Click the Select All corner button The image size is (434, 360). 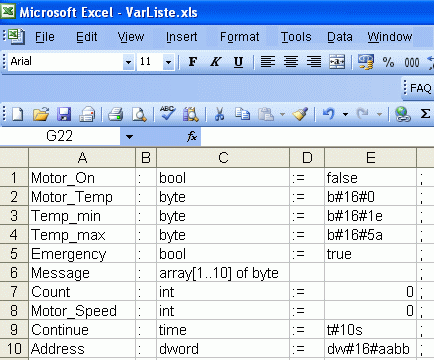pos(14,157)
